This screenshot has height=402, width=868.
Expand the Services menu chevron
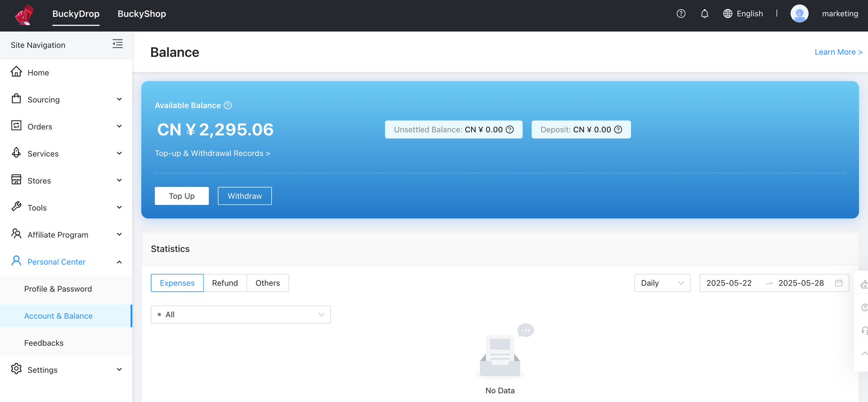coord(119,153)
